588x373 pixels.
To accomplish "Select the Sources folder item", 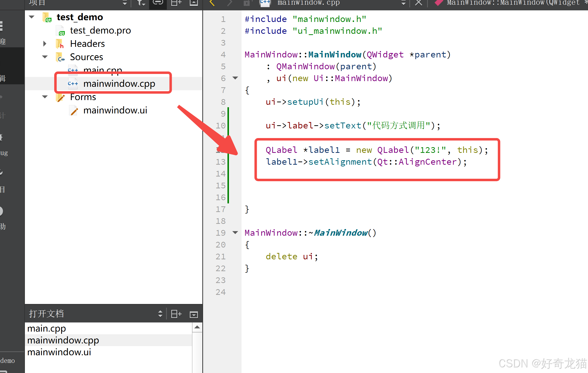I will [x=86, y=57].
